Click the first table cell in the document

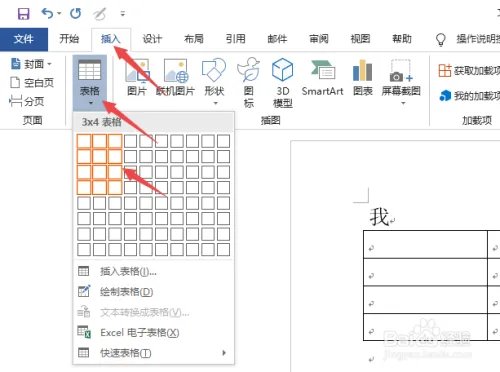tap(425, 244)
